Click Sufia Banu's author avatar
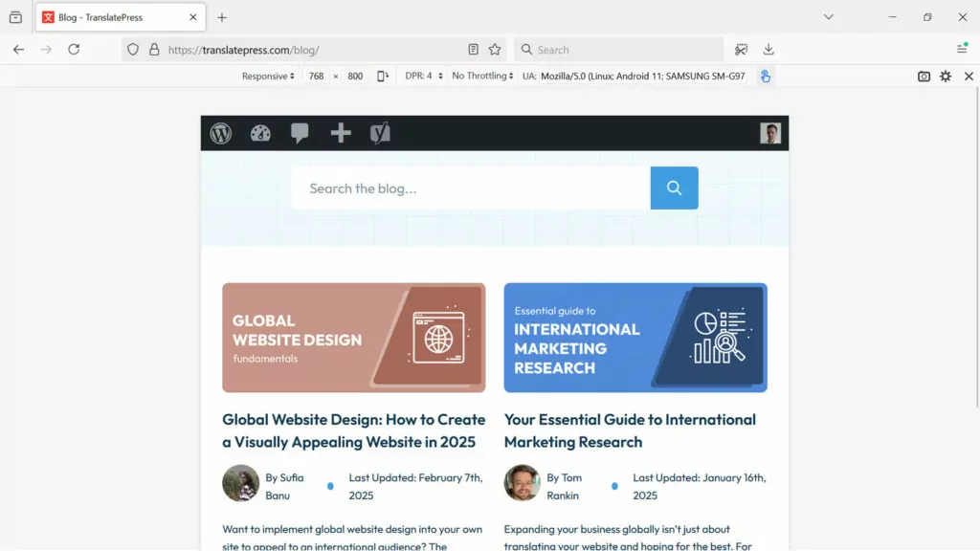 (240, 483)
